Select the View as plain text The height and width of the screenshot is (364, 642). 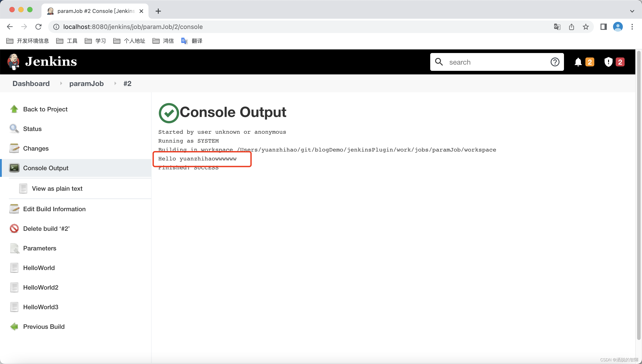click(57, 189)
